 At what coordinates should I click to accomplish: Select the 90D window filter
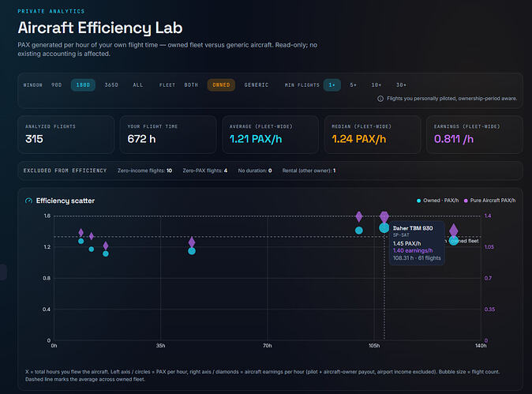tap(56, 84)
